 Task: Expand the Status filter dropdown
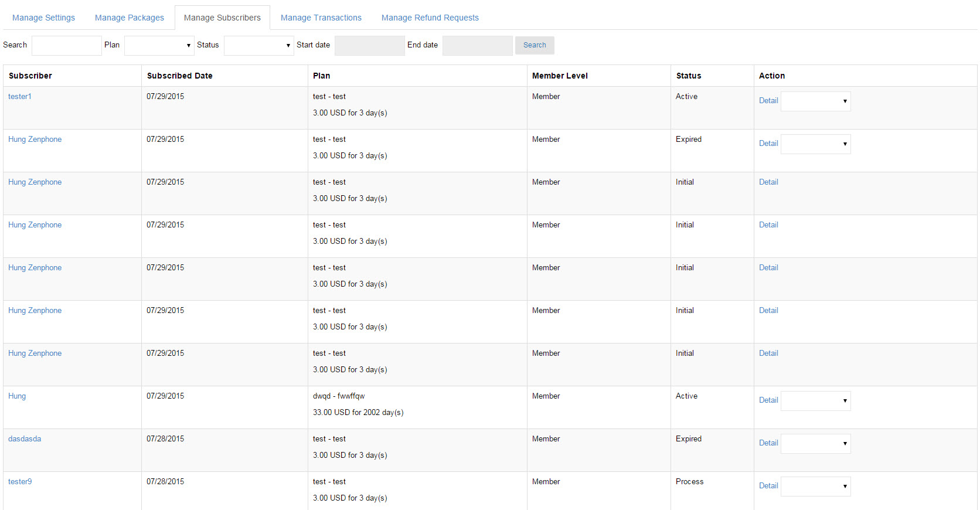(x=258, y=45)
